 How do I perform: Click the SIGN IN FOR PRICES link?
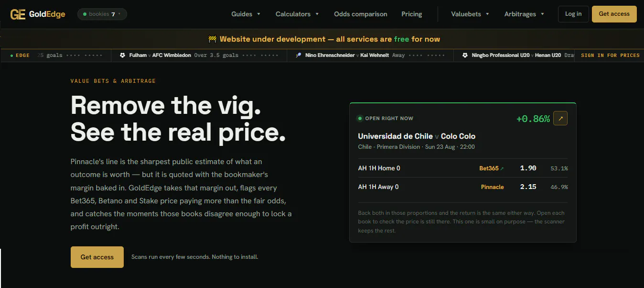610,55
